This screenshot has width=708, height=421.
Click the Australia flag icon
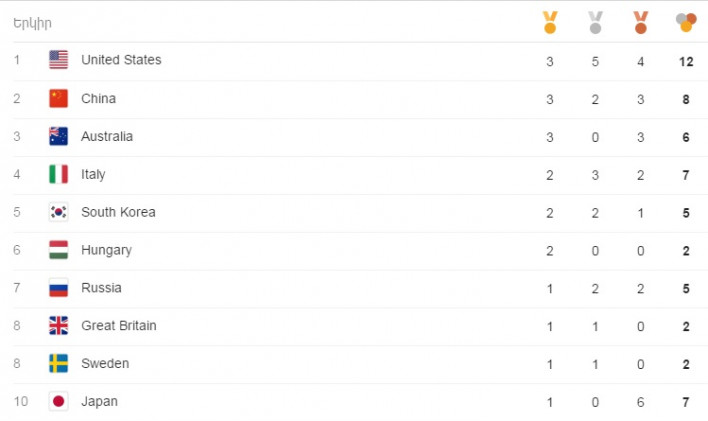[59, 136]
